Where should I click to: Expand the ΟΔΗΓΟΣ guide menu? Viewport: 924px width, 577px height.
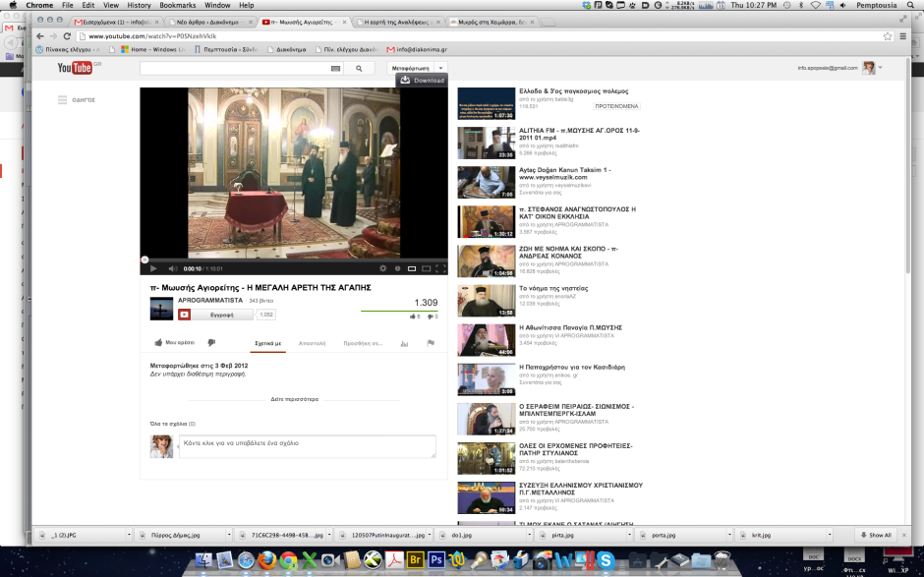point(76,99)
